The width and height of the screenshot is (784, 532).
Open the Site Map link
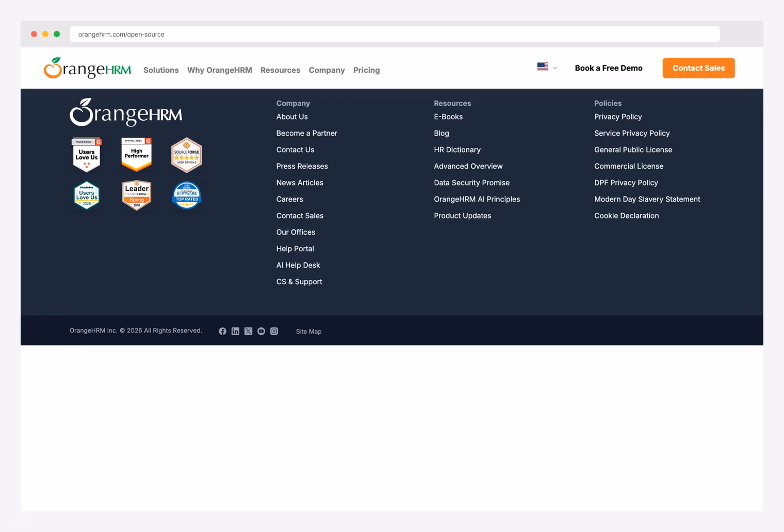point(309,331)
